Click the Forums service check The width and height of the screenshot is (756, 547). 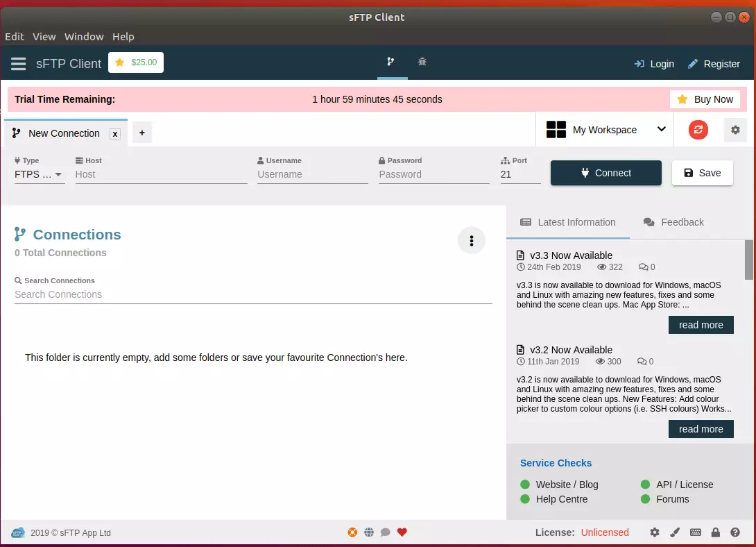[665, 499]
